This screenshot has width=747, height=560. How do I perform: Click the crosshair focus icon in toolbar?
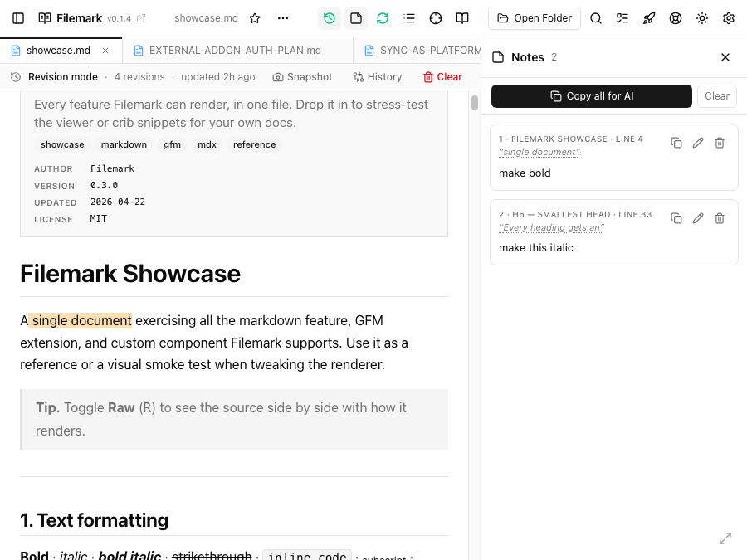coord(436,18)
